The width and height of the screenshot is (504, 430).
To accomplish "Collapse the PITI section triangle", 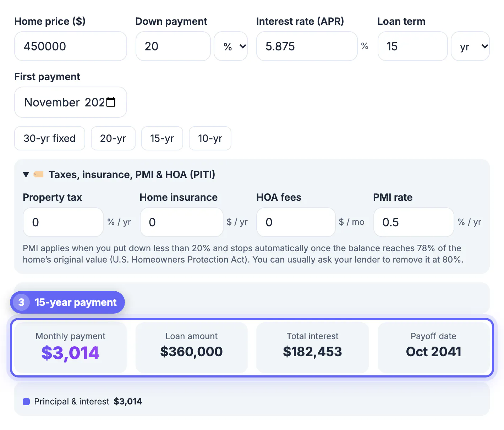I will [x=26, y=175].
